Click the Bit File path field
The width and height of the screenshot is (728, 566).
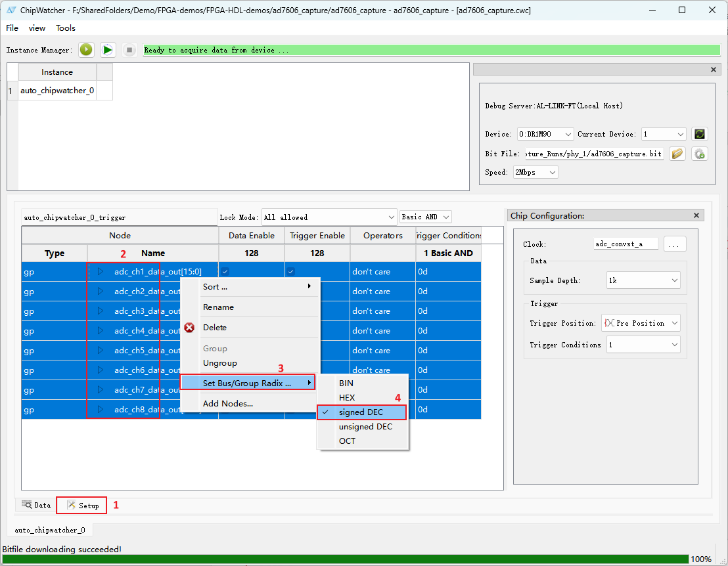(x=594, y=154)
